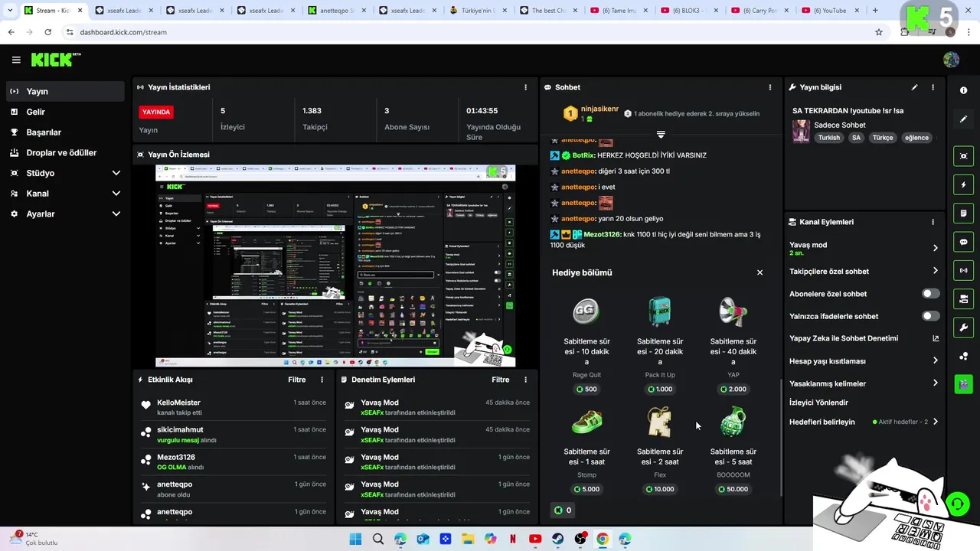Click the lightning bolt icon in right sidebar

(963, 185)
